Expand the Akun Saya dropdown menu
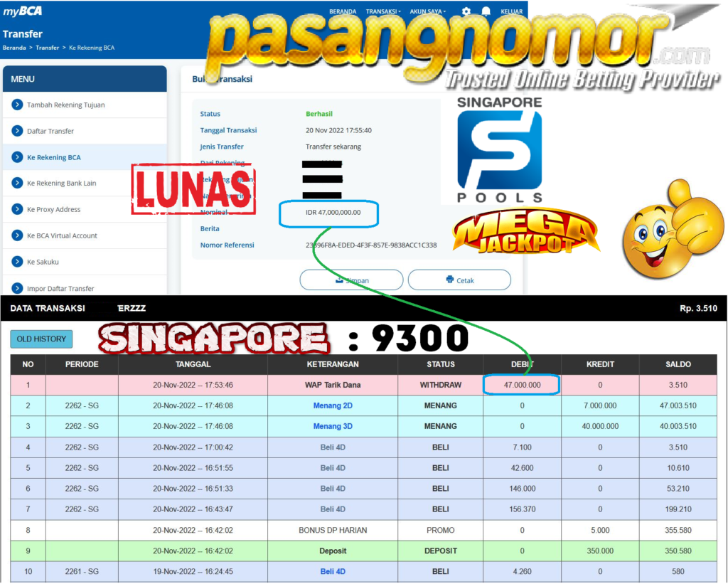The image size is (728, 584). coord(427,11)
